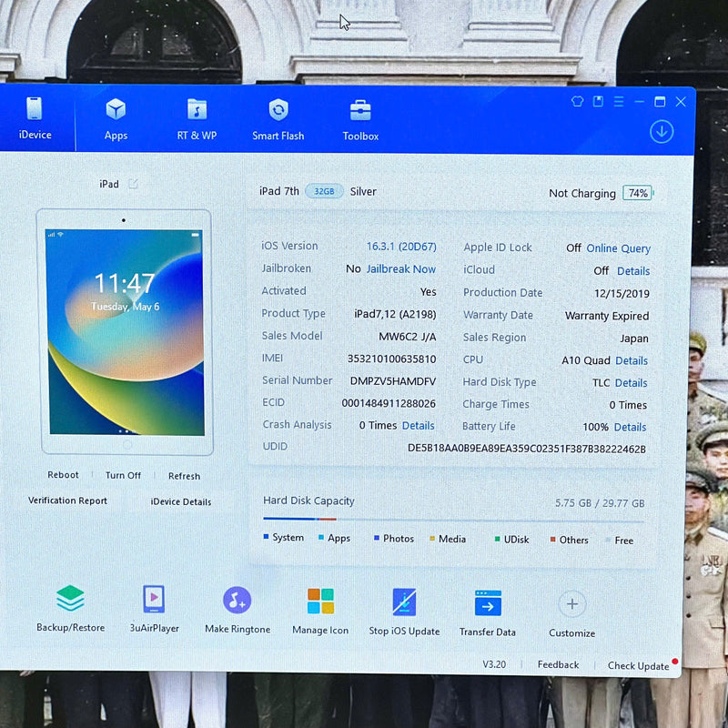Open the Verification Report
The image size is (728, 728).
click(67, 500)
